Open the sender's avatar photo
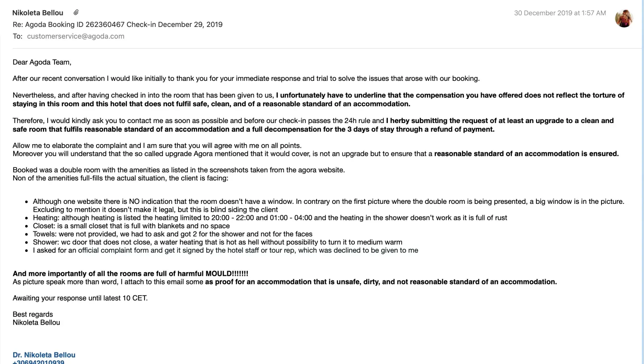The image size is (644, 364). click(x=624, y=18)
